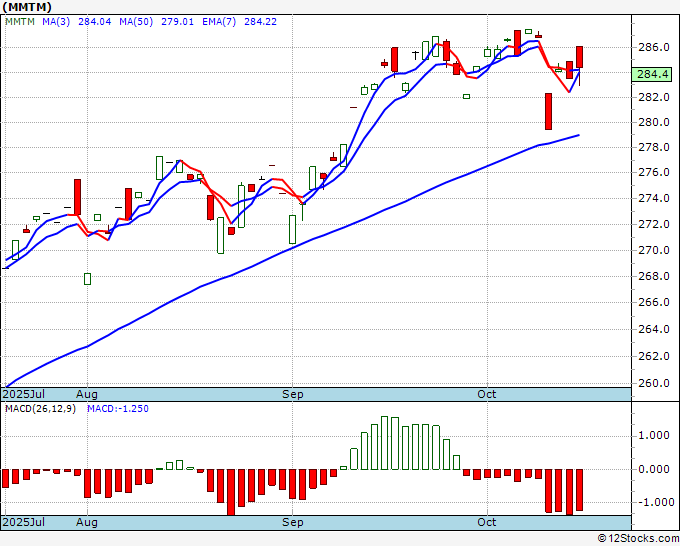
Task: Click the tall red candlestick just before Aug
Action: (x=77, y=197)
